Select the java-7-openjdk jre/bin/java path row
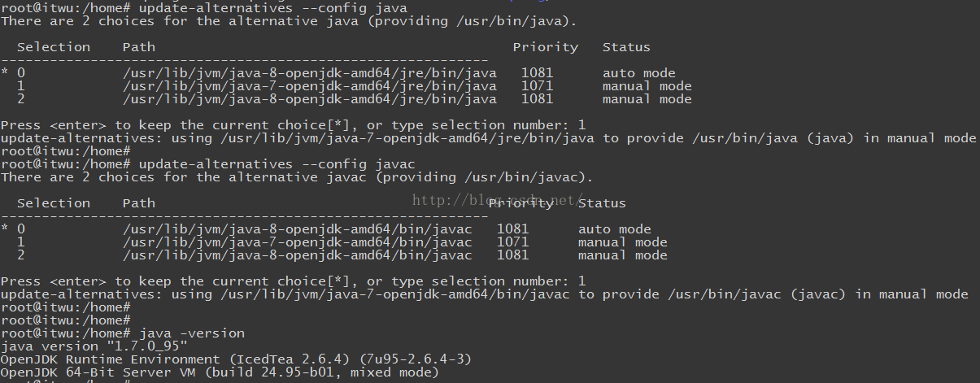980x383 pixels. click(309, 86)
